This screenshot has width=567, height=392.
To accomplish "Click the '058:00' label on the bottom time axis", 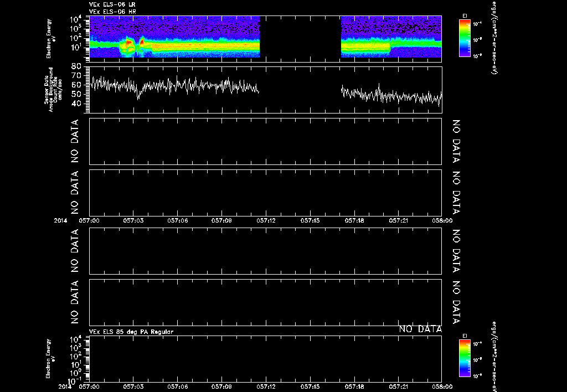I will 442,386.
